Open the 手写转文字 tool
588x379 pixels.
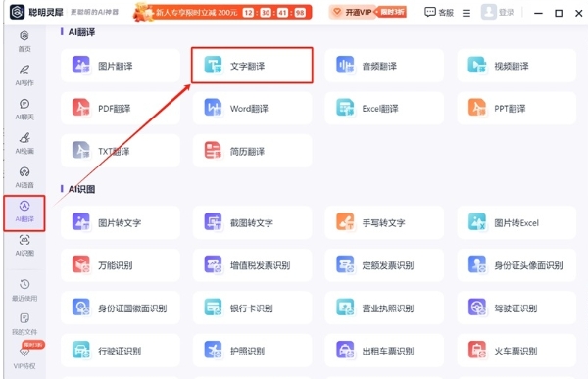384,222
